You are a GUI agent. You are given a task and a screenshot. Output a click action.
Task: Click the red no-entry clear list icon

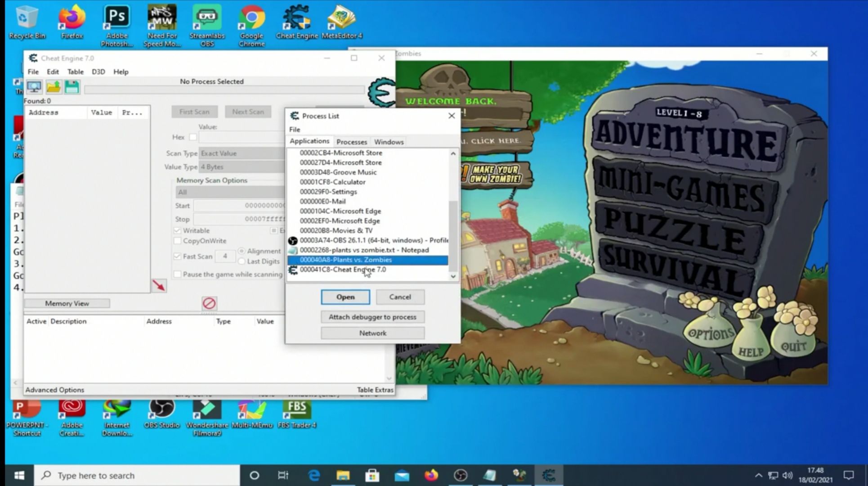pos(209,303)
